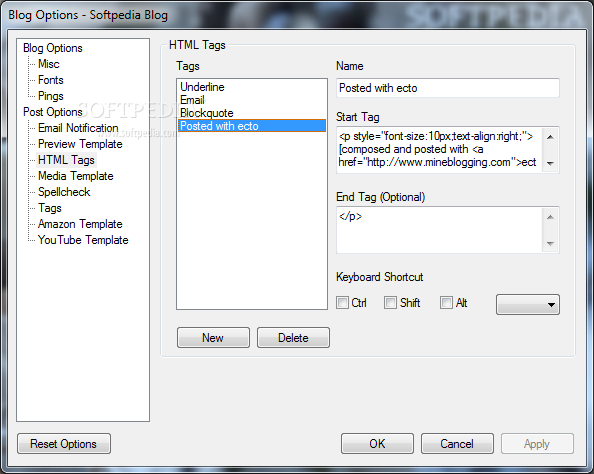
Task: Select HTML Tags in the tree
Action: click(66, 160)
